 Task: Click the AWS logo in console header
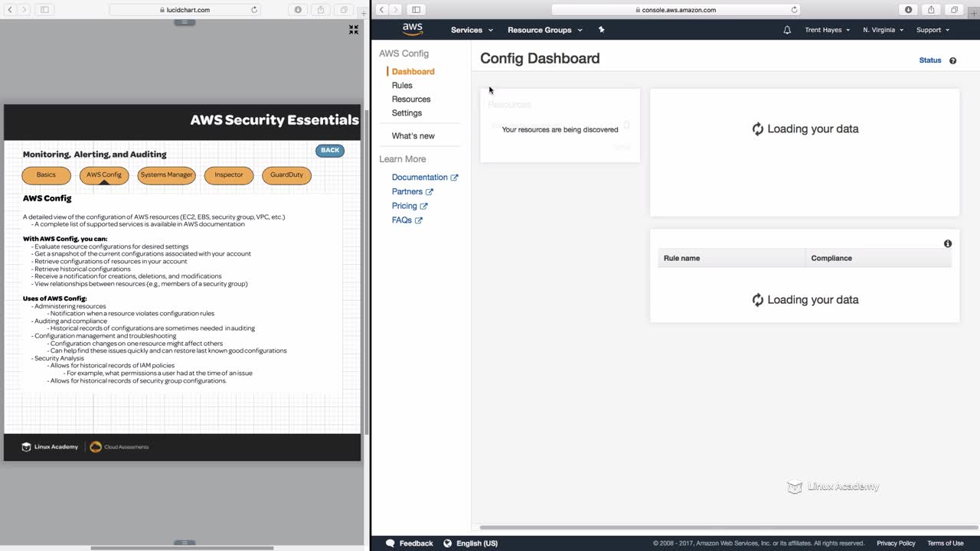coord(413,29)
